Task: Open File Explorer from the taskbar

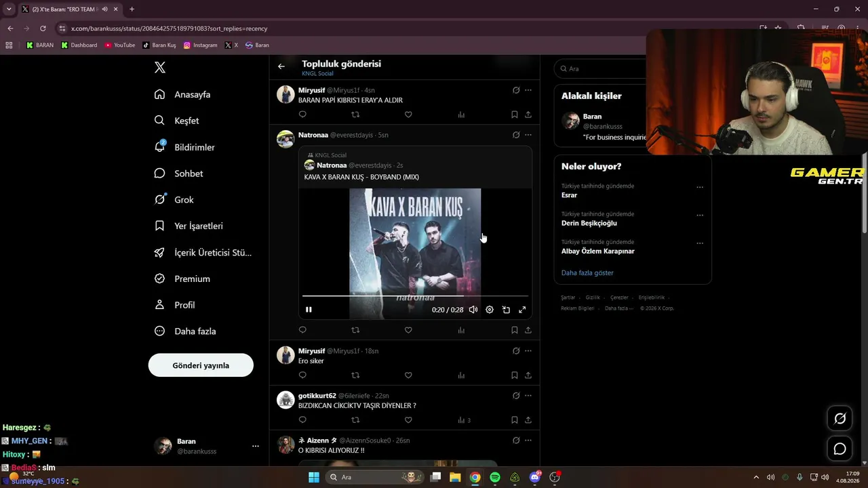Action: 455,477
